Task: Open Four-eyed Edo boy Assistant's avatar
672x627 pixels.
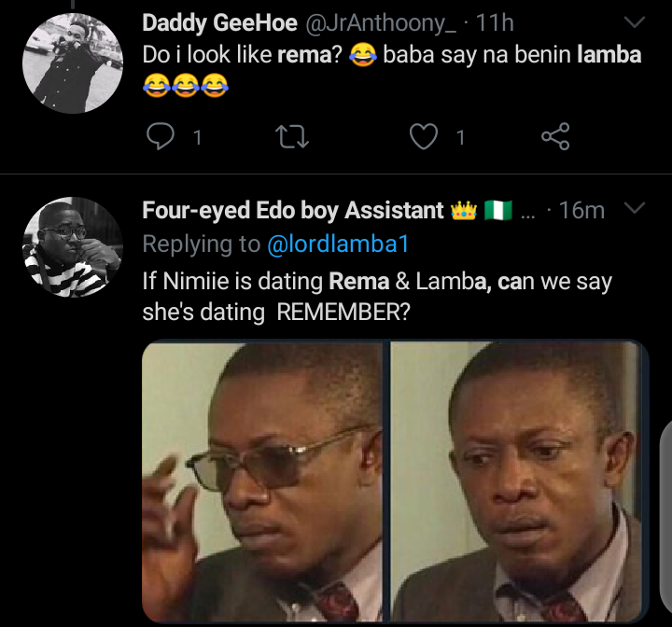Action: tap(72, 247)
